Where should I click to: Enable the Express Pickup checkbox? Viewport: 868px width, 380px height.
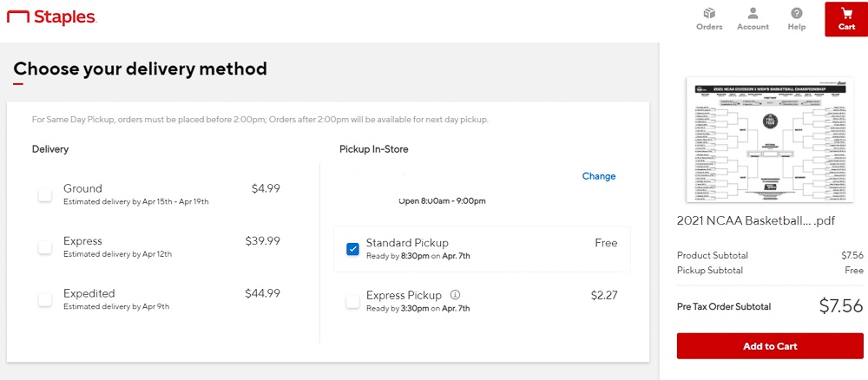tap(352, 301)
